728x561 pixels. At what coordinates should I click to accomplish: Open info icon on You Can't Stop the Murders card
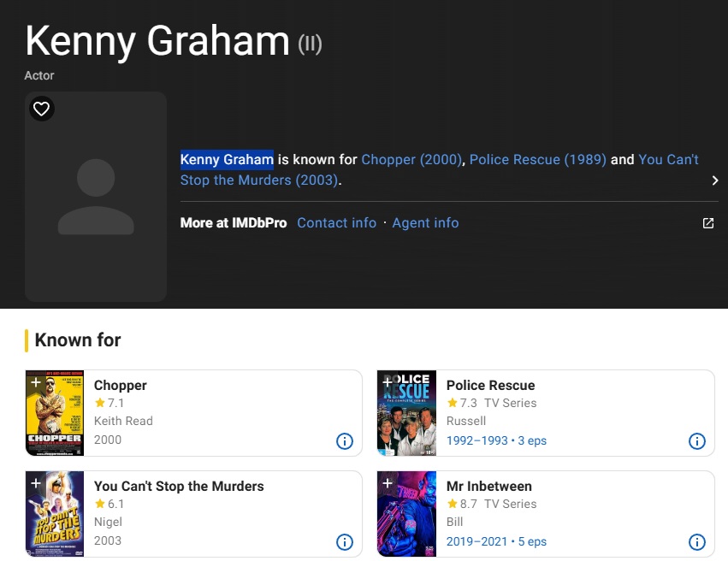click(345, 541)
